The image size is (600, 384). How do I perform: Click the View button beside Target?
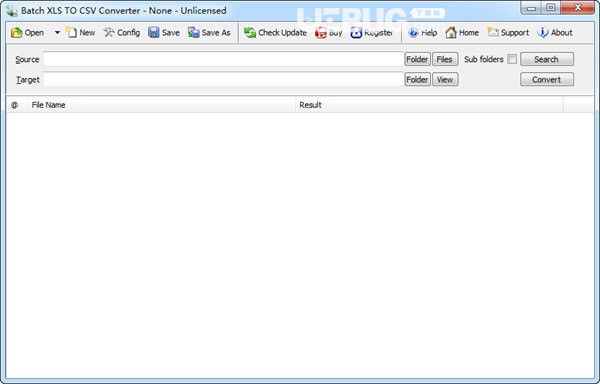445,80
